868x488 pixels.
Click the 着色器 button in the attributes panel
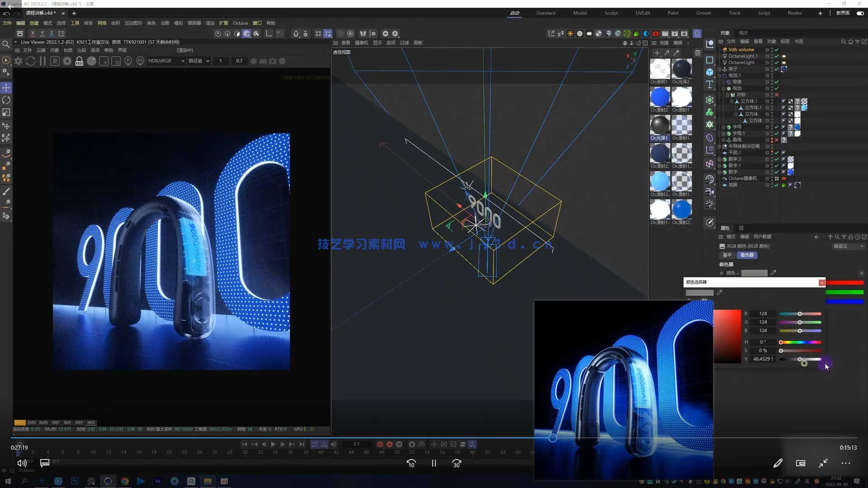point(747,255)
